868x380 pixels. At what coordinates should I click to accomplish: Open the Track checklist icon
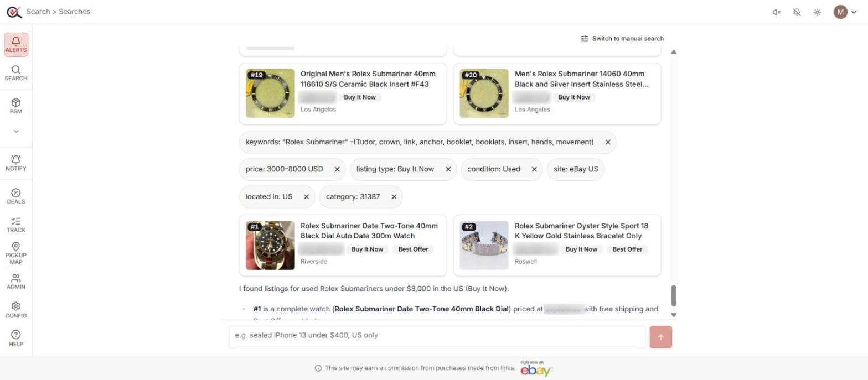[x=16, y=225]
